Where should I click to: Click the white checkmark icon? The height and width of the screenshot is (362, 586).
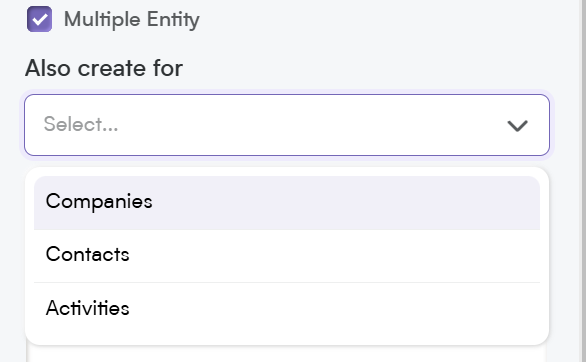(40, 19)
